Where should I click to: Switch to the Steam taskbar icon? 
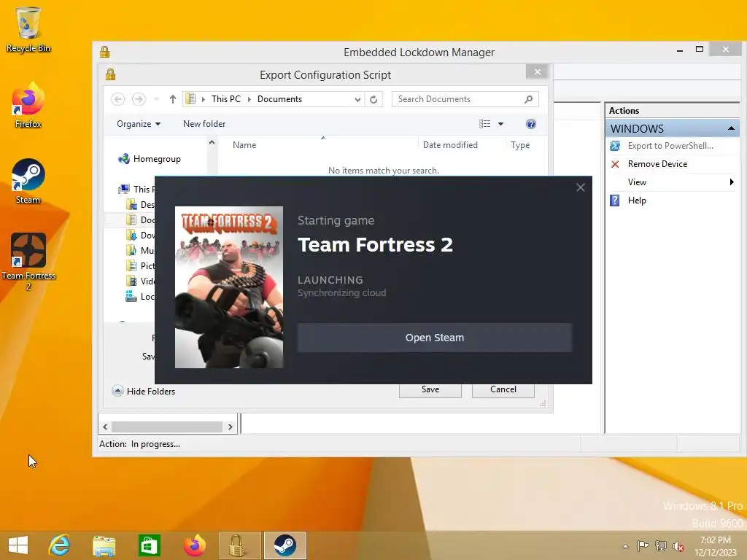pyautogui.click(x=285, y=545)
